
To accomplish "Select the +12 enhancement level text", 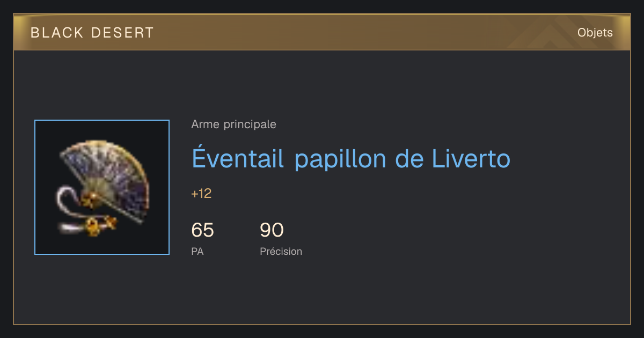I will (201, 194).
